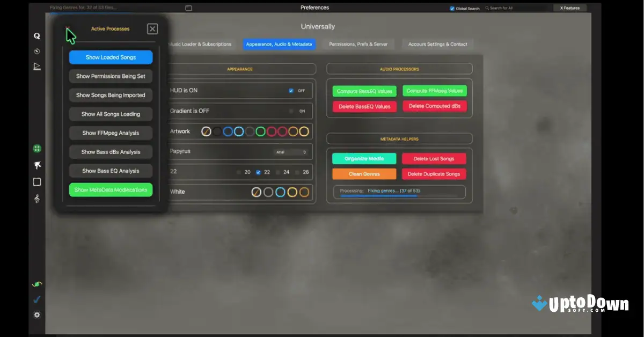Image resolution: width=644 pixels, height=337 pixels.
Task: Select the blue checkmark icon in the sidebar
Action: pos(36,299)
